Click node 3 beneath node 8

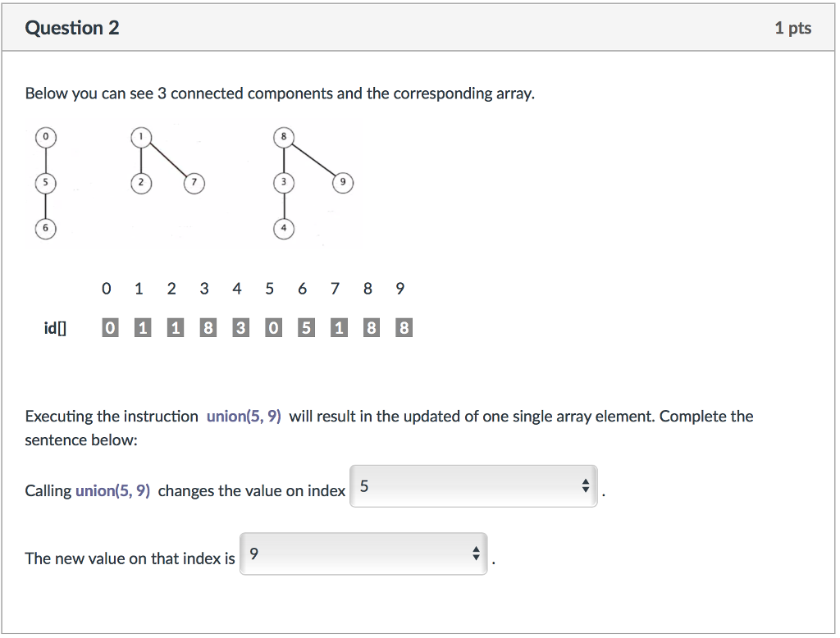pos(283,183)
